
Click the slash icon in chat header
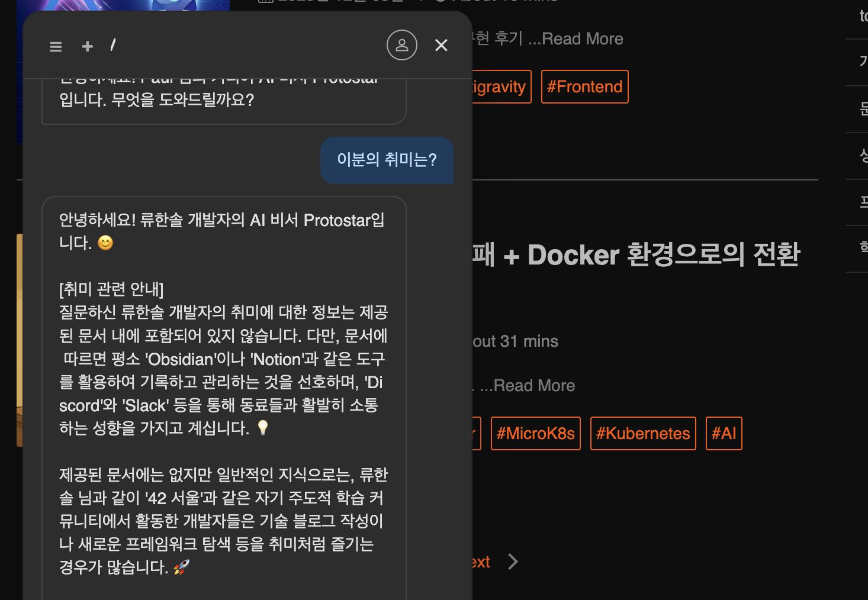point(112,45)
